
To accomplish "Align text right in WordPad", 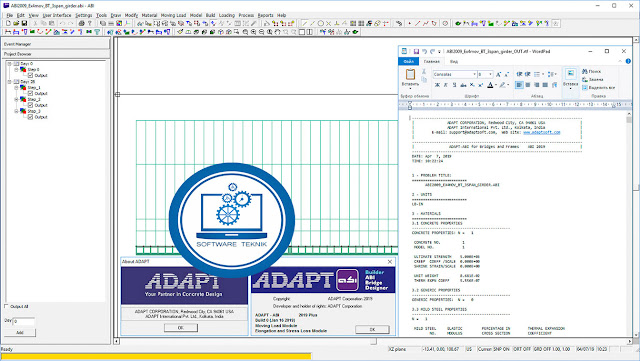I will point(536,85).
